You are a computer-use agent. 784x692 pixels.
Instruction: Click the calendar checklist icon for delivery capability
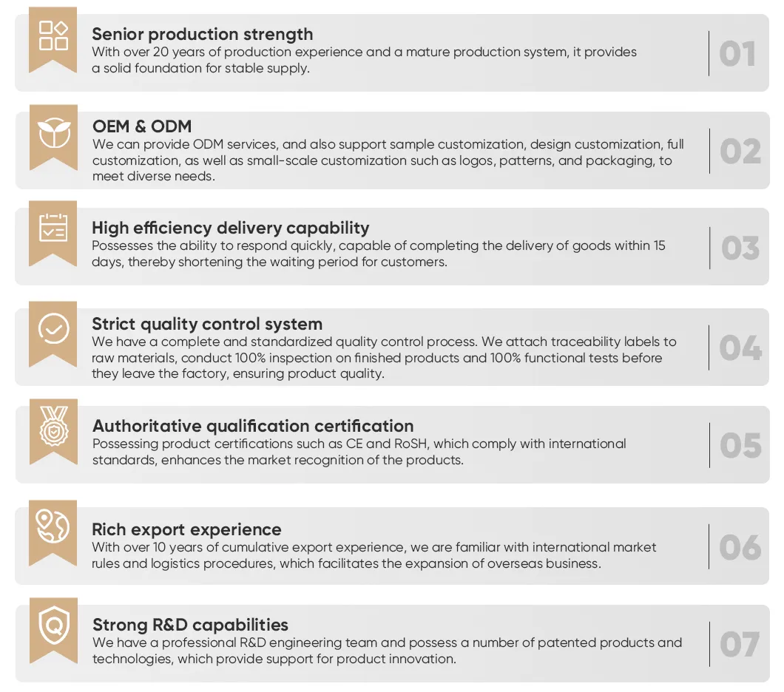pos(53,228)
